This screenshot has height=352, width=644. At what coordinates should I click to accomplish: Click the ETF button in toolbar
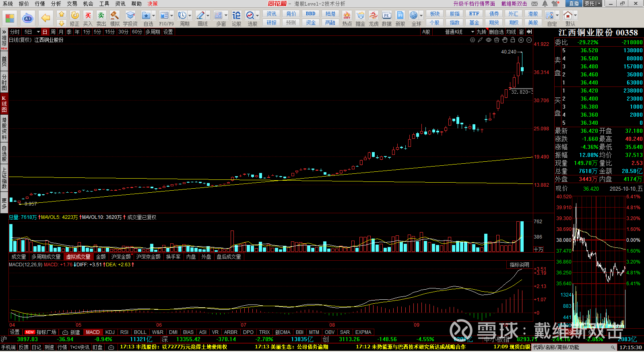tap(474, 14)
